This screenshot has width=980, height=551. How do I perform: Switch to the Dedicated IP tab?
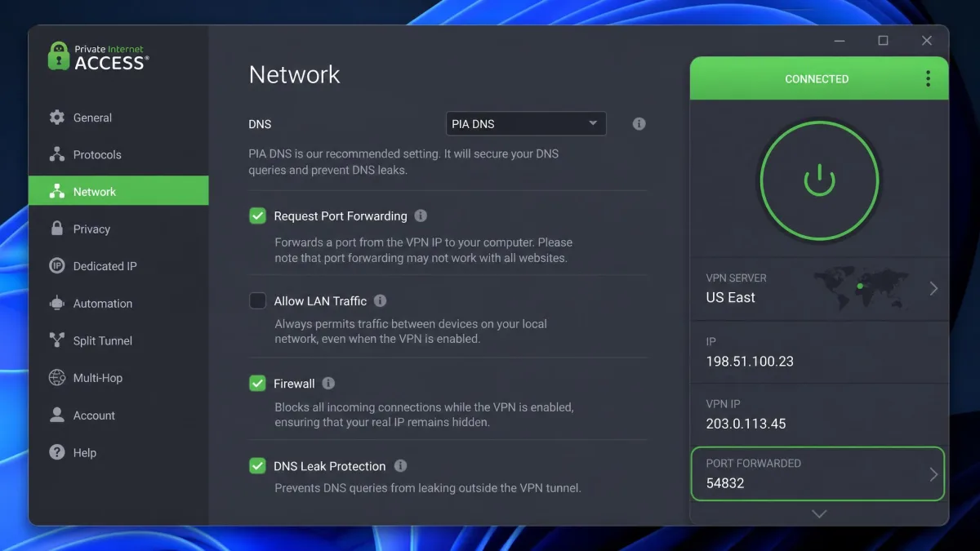coord(118,266)
